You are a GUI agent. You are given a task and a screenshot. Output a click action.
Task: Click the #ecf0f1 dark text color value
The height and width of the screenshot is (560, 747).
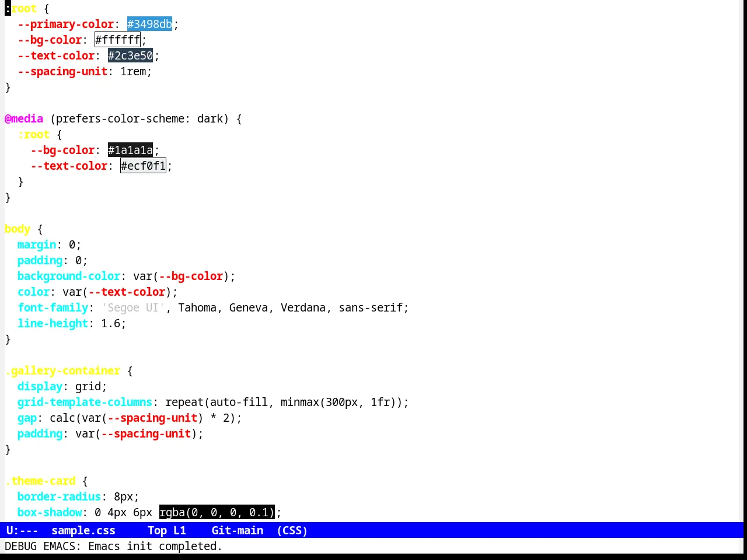pyautogui.click(x=143, y=166)
